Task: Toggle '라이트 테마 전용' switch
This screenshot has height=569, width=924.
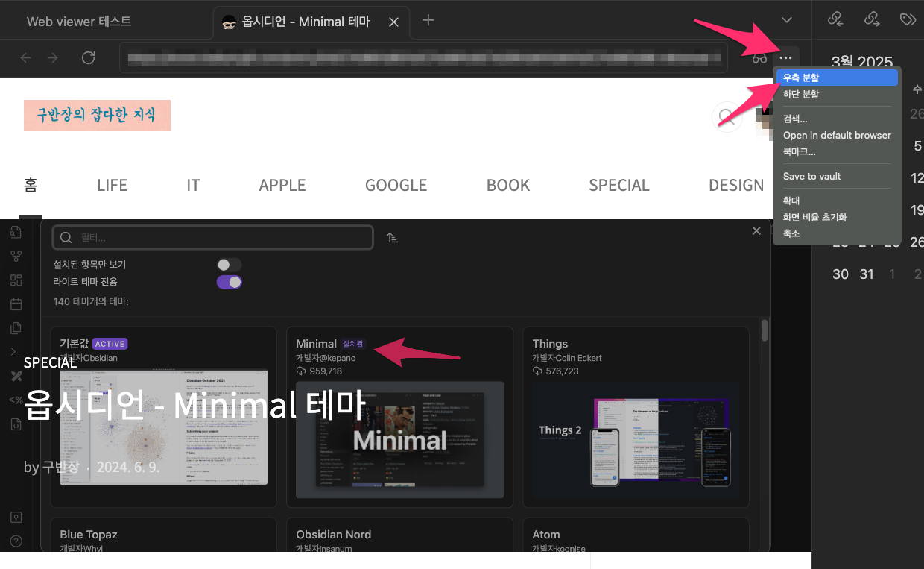Action: [x=229, y=282]
